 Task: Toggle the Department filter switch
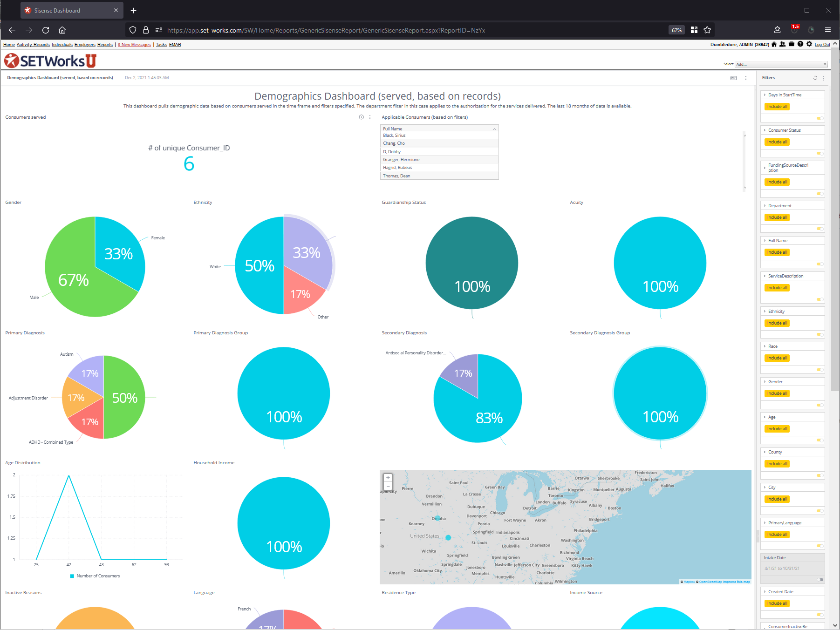click(x=820, y=229)
